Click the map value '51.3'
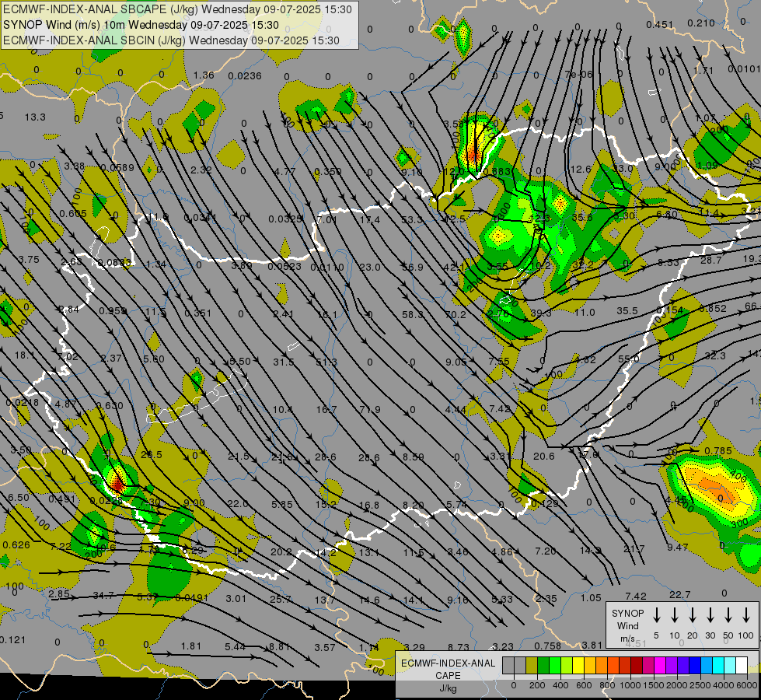 (326, 362)
